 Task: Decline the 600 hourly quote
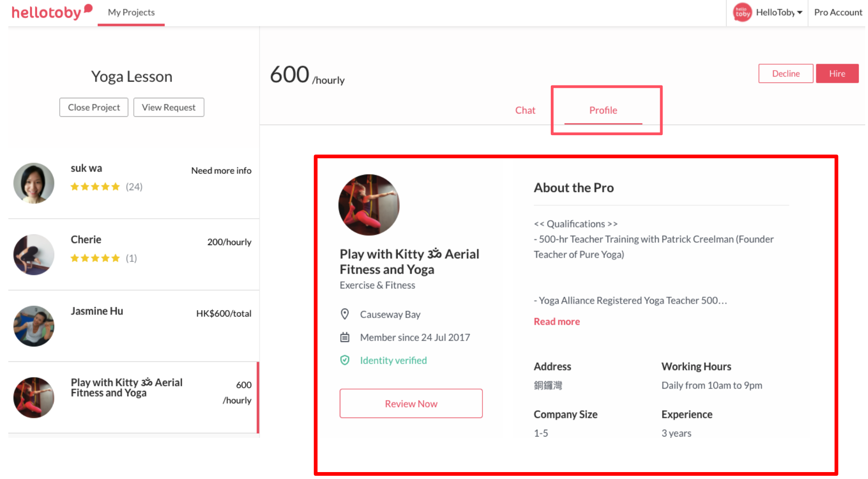click(x=786, y=73)
